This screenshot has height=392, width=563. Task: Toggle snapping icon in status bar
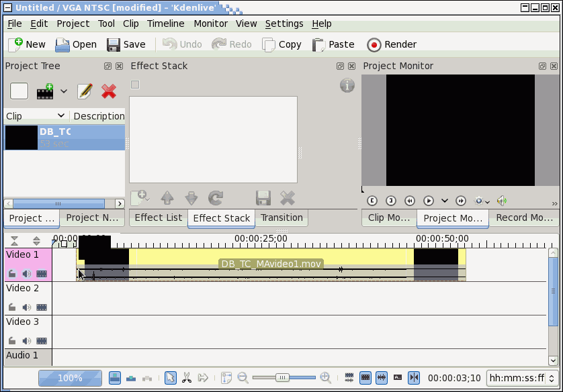pos(414,378)
